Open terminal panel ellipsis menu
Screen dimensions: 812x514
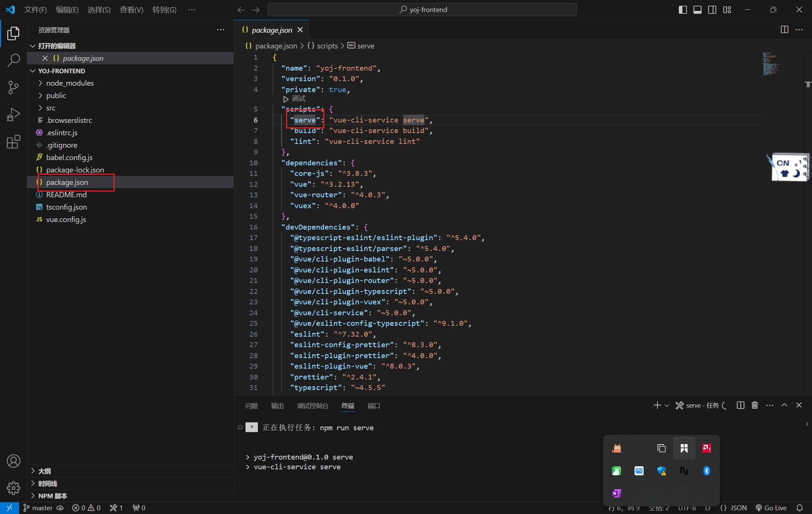770,405
